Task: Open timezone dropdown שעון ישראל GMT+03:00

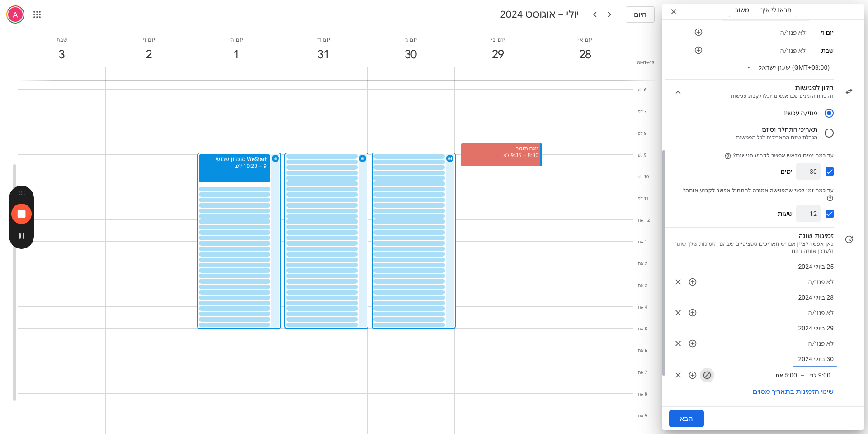Action: tap(789, 67)
